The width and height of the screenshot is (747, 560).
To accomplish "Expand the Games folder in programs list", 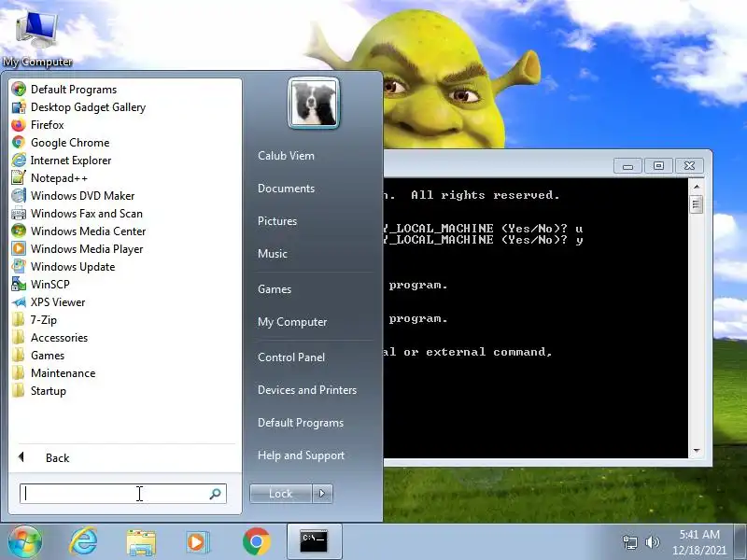I will point(37,356).
